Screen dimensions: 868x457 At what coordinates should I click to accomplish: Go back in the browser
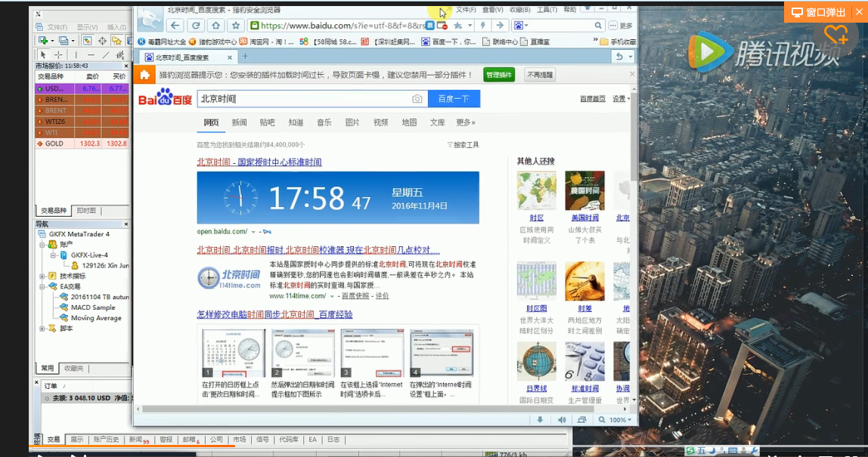[175, 26]
